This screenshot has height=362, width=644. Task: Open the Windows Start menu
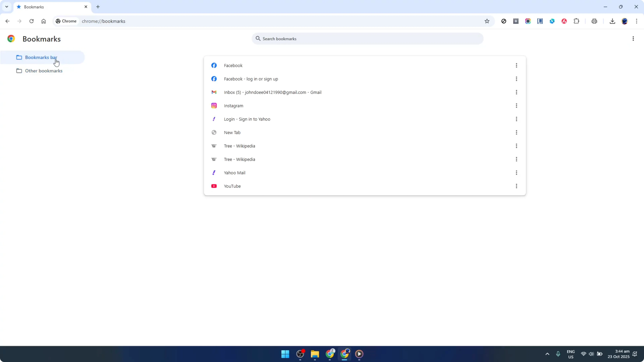coord(285,354)
